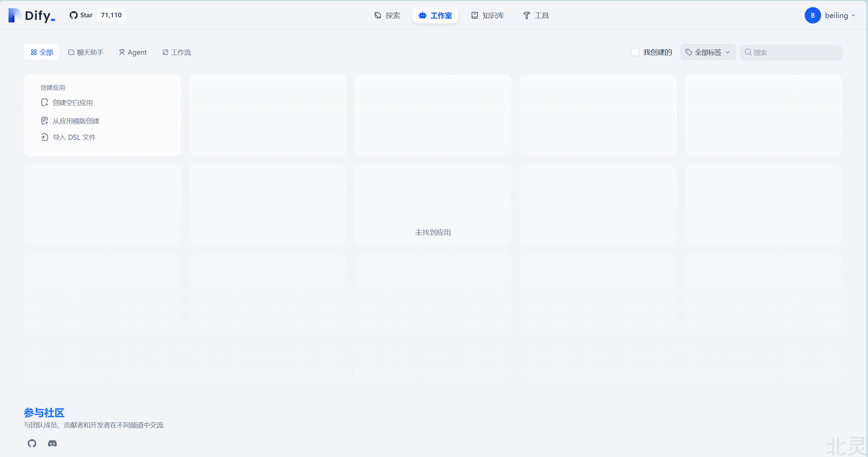
Task: Go to the 工具 navigation tab
Action: 536,15
